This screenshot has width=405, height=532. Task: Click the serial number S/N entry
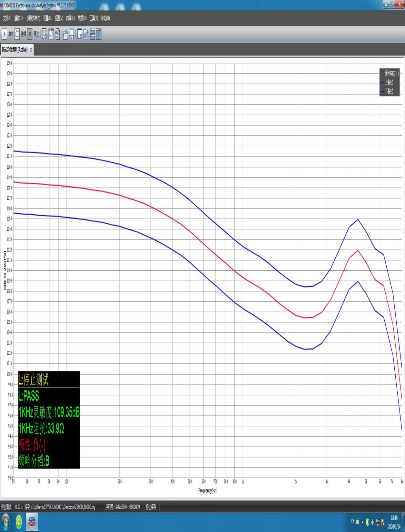point(123,507)
